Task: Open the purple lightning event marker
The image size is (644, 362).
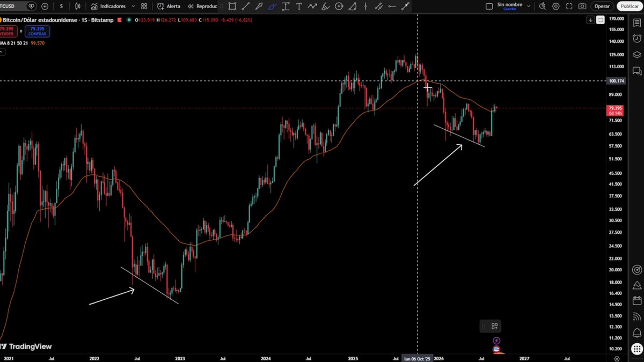Action: click(x=496, y=341)
